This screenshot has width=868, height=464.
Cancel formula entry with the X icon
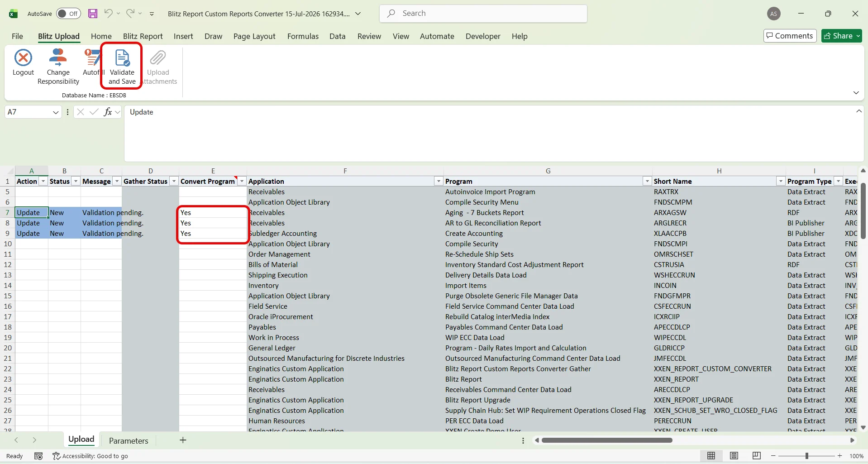(81, 112)
